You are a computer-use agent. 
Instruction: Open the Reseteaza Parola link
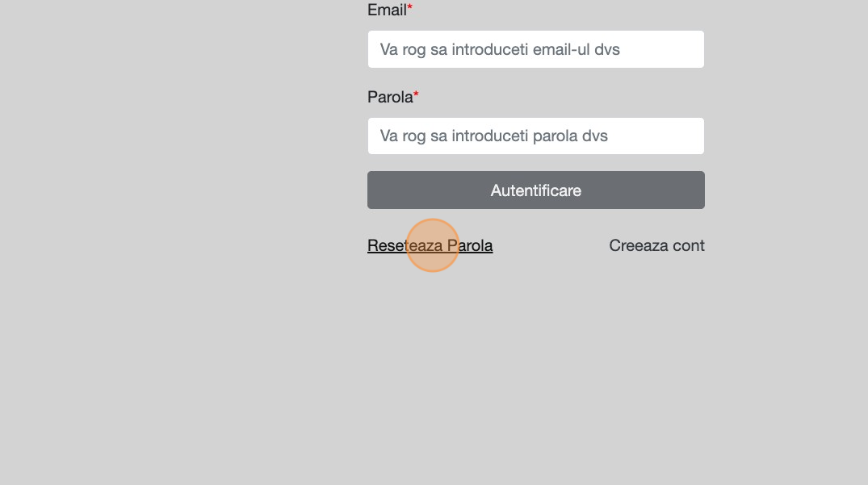(430, 245)
